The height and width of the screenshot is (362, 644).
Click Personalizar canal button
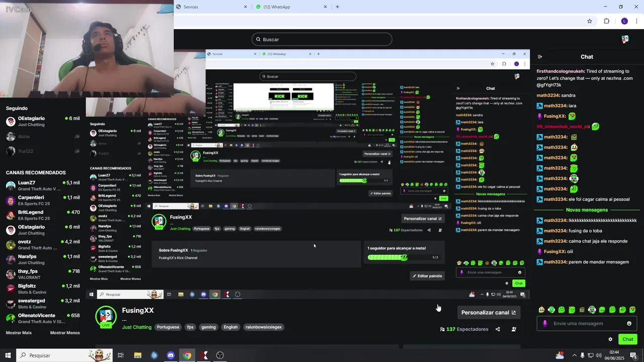point(489,312)
